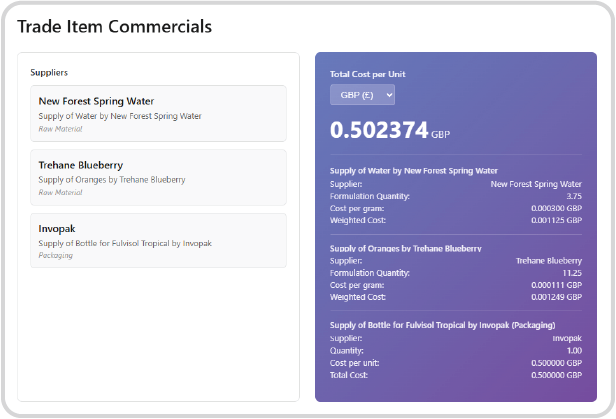616x419 pixels.
Task: Click the 0.502374 total cost value
Action: pos(379,131)
